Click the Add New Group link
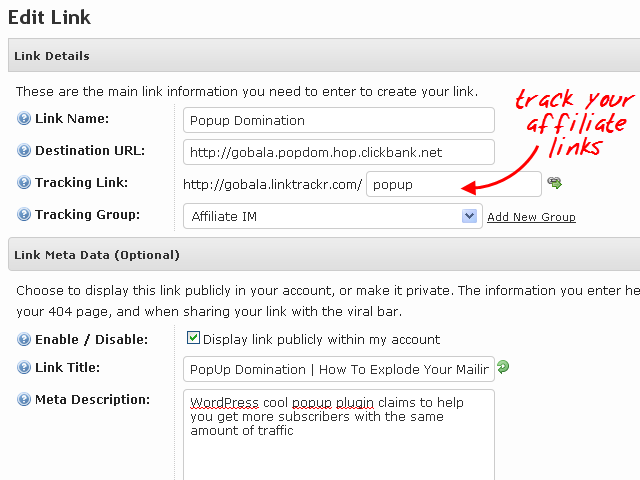Viewport: 640px width, 480px height. click(x=531, y=217)
